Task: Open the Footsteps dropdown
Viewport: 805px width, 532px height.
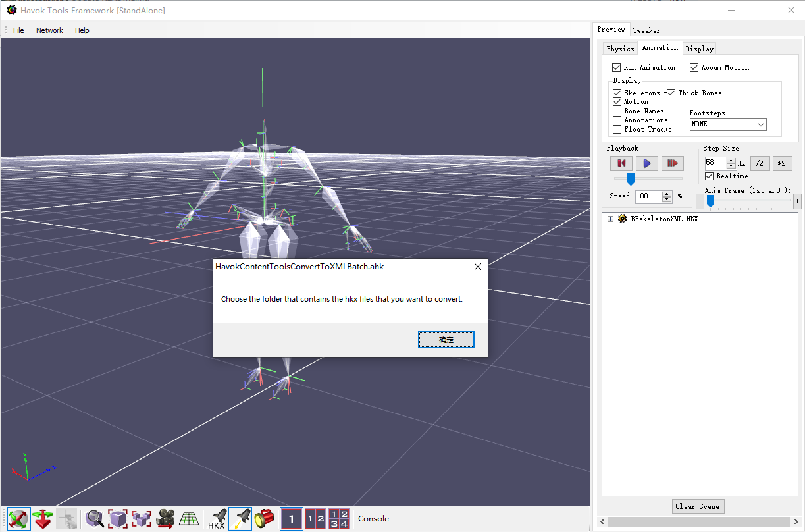Action: (728, 124)
